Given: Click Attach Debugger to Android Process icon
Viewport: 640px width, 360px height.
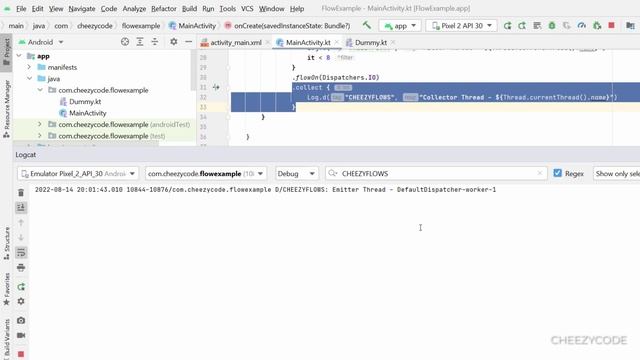Looking at the screenshot, I should pyautogui.click(x=597, y=26).
